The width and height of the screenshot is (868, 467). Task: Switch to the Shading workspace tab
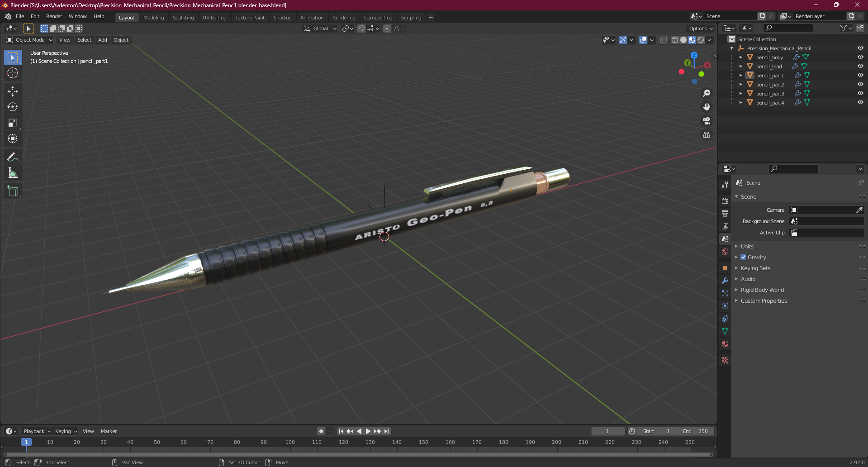click(x=282, y=18)
